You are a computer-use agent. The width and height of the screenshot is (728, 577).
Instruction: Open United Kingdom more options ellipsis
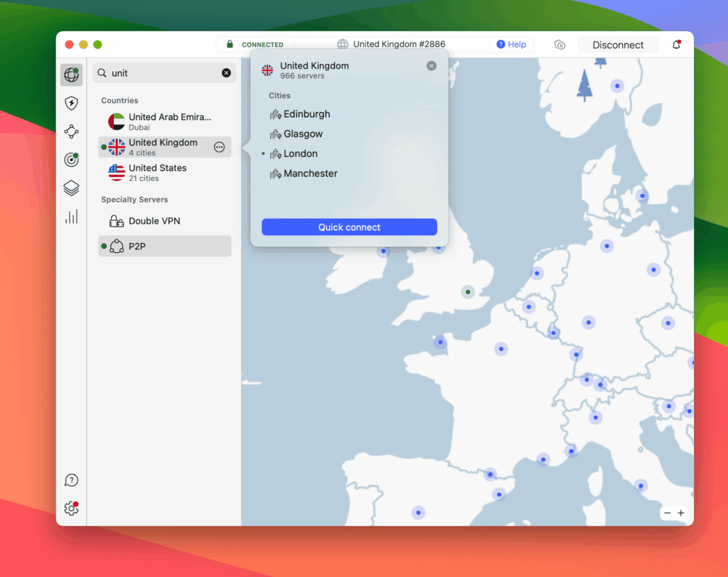[219, 147]
